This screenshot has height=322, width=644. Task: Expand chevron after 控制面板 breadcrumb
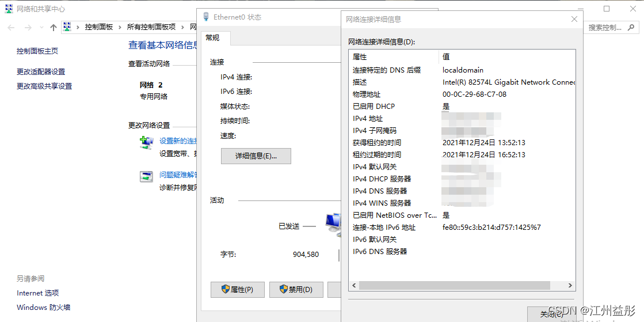[120, 28]
